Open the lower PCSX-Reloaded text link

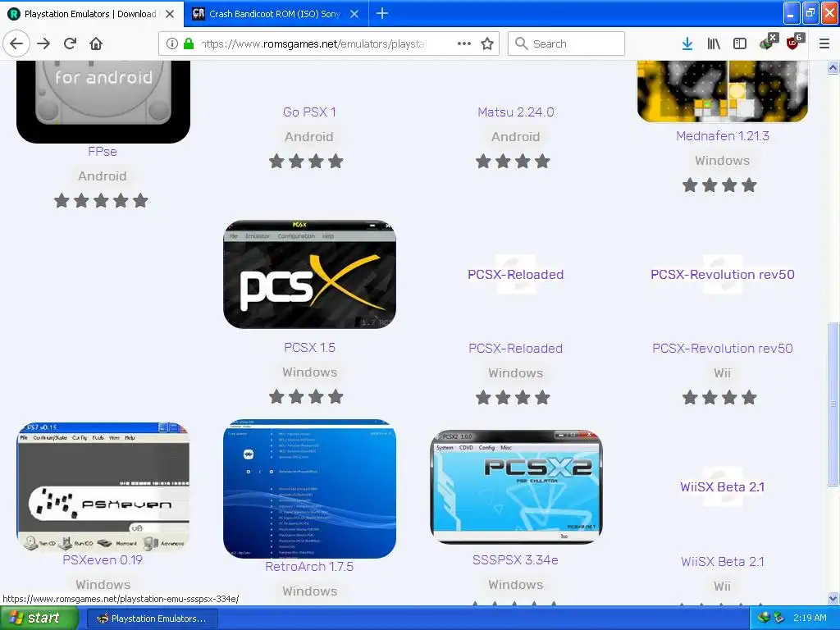click(x=515, y=348)
